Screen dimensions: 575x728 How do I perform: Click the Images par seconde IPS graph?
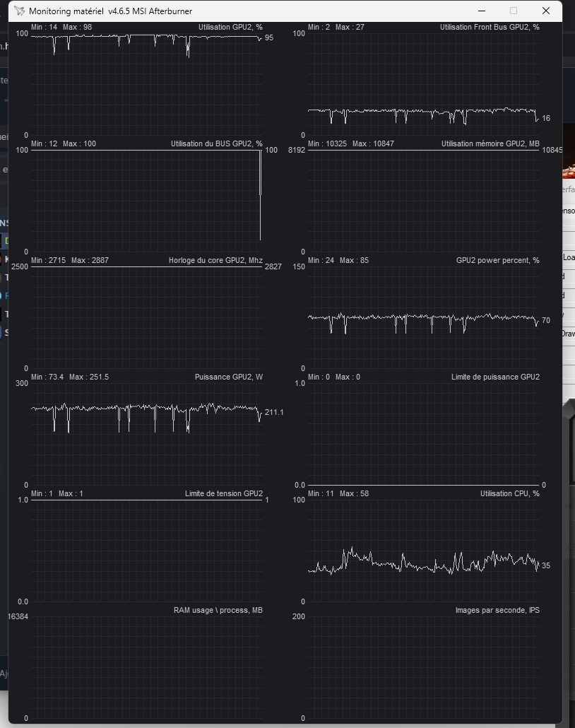pos(422,668)
